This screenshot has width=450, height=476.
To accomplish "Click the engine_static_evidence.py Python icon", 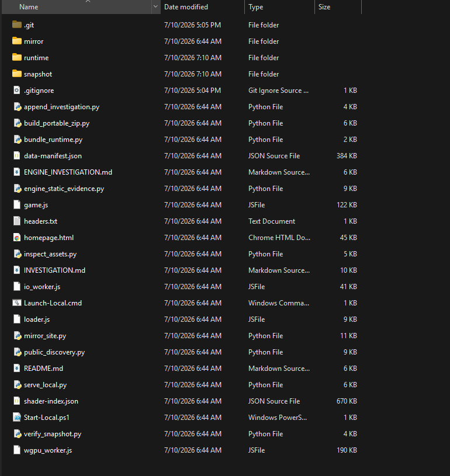I will (x=17, y=189).
